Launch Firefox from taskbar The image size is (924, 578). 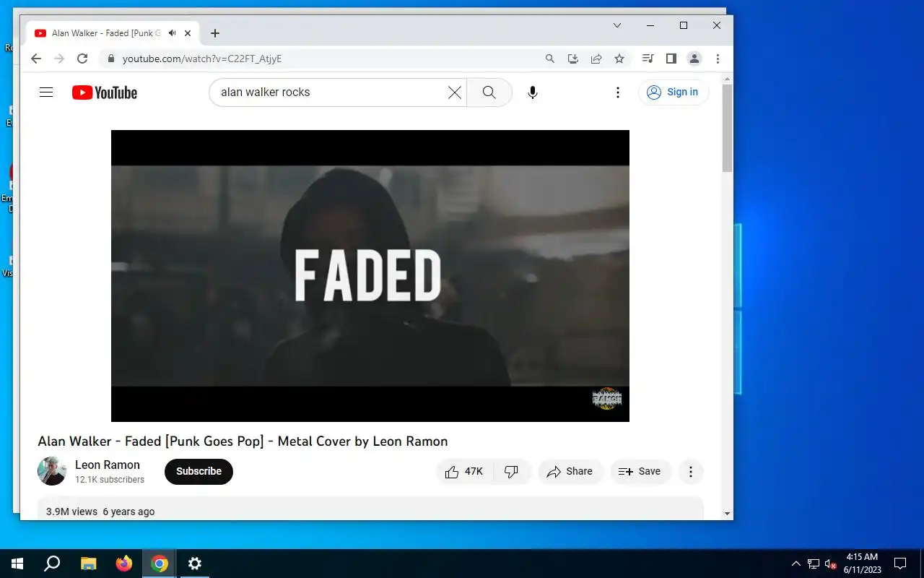point(124,564)
